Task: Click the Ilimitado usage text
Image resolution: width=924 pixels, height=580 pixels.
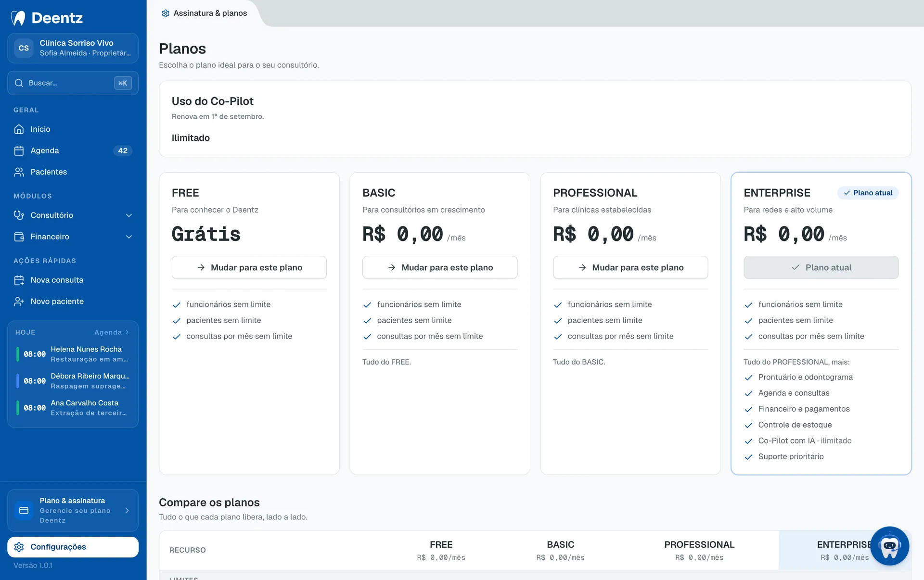Action: click(191, 138)
